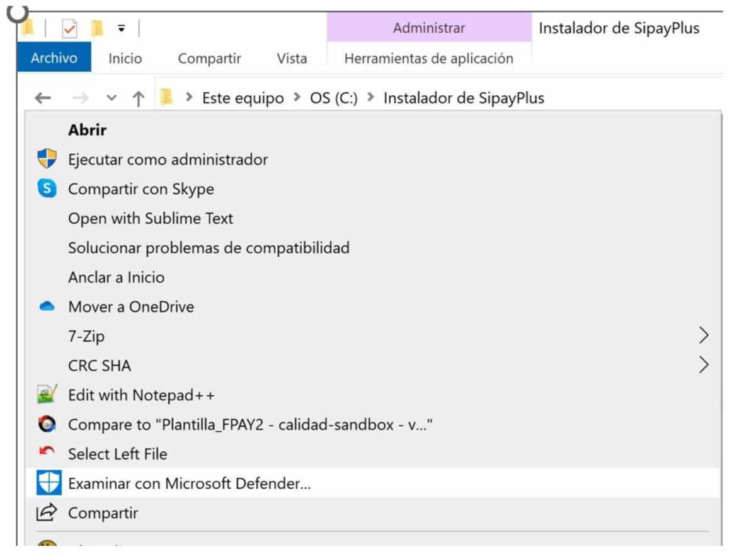
Task: Go back with the left arrow button
Action: tap(42, 98)
